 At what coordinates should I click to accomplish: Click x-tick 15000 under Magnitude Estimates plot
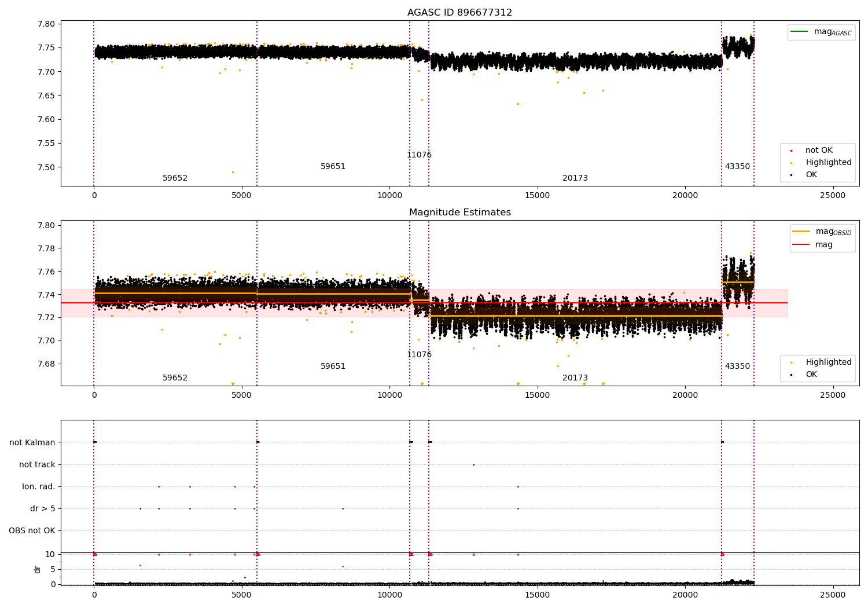[x=537, y=395]
